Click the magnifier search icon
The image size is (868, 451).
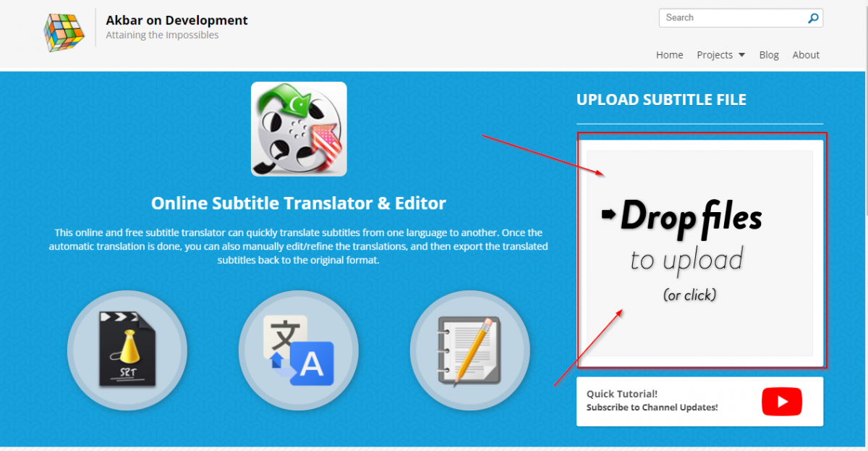coord(813,18)
